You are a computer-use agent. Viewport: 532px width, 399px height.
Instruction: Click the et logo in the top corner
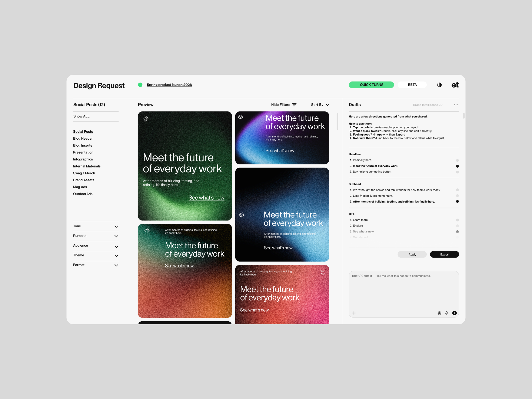[x=455, y=85]
